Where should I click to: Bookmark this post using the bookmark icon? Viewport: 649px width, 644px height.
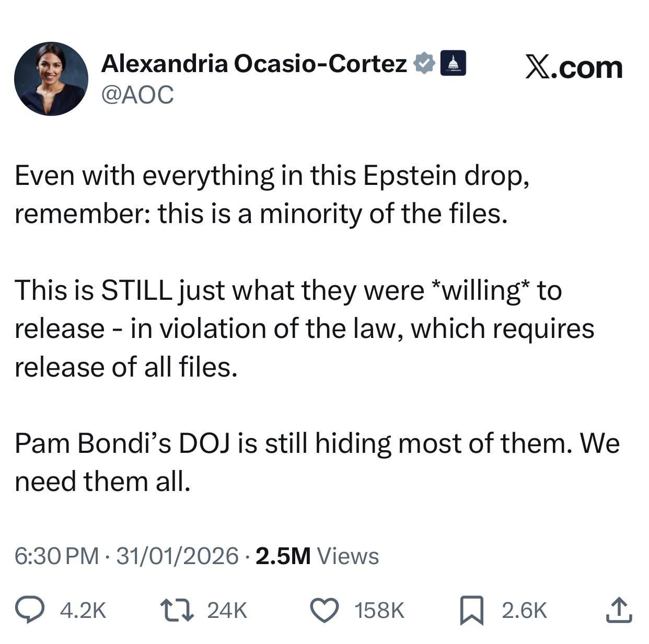pyautogui.click(x=471, y=611)
